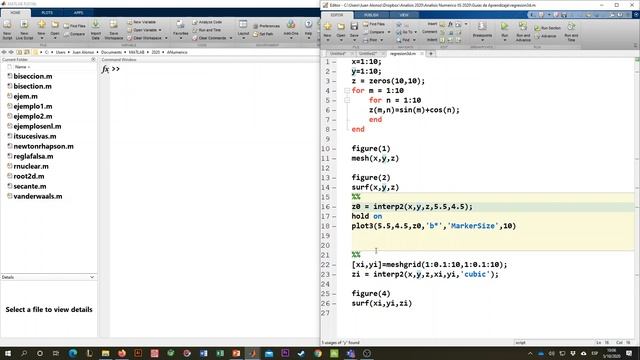Open MATLAB Preferences
This screenshot has width=640, height=360.
click(267, 26)
